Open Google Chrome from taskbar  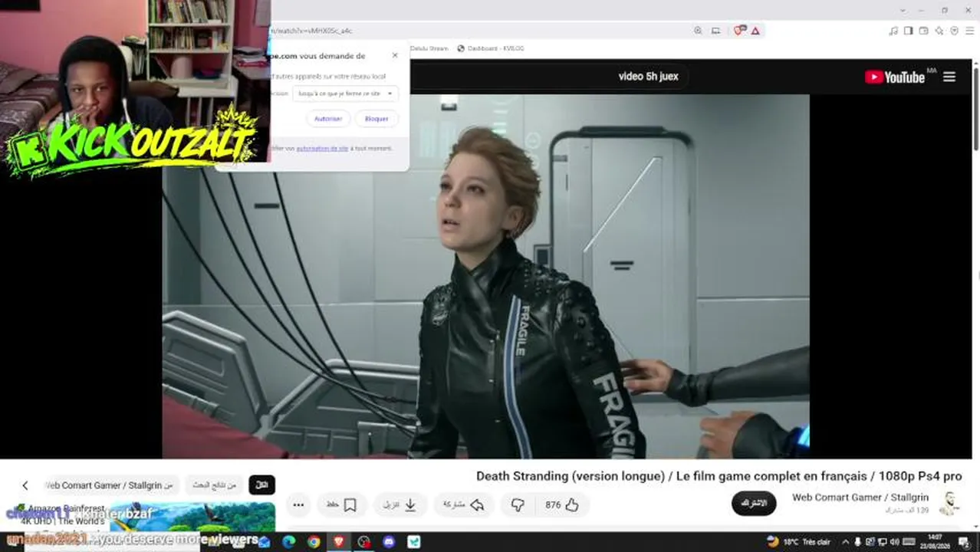(x=314, y=542)
